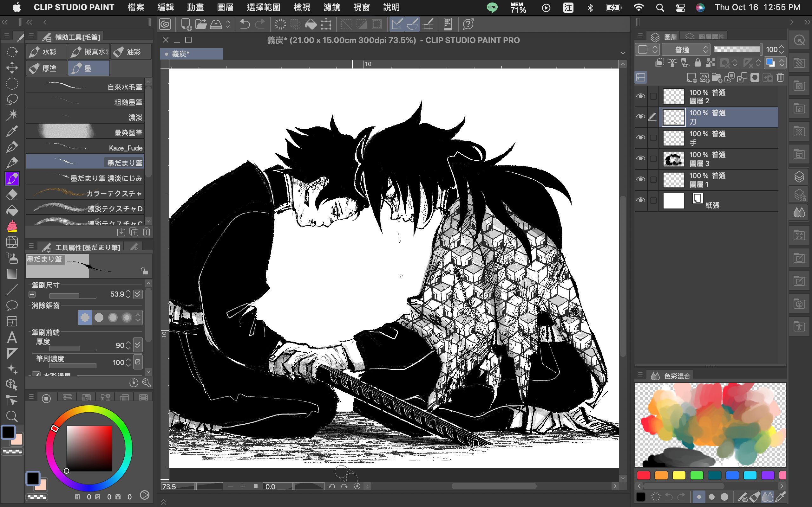
Task: Select the Eraser tool in left toolbar
Action: (x=12, y=195)
